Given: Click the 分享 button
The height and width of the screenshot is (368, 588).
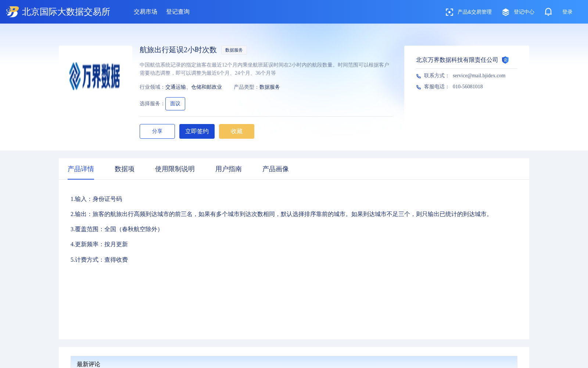Looking at the screenshot, I should (x=157, y=131).
